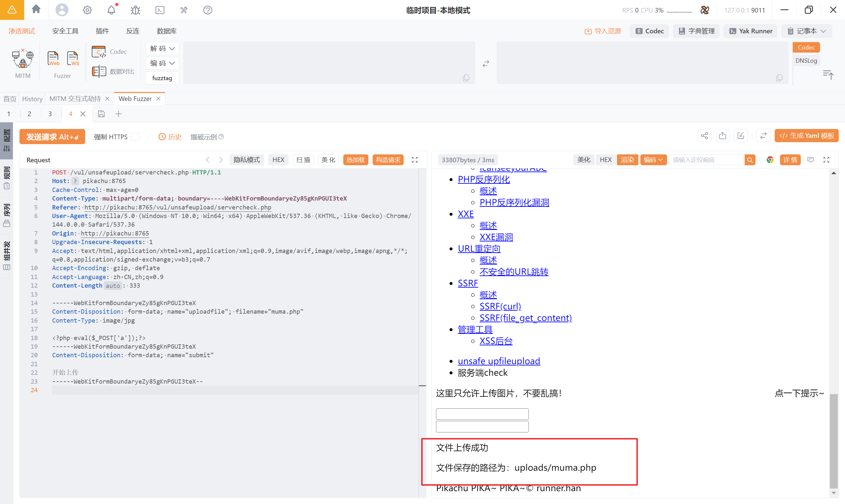Screen dimensions: 845x504
Task: Click the response search magnifier button
Action: point(750,160)
